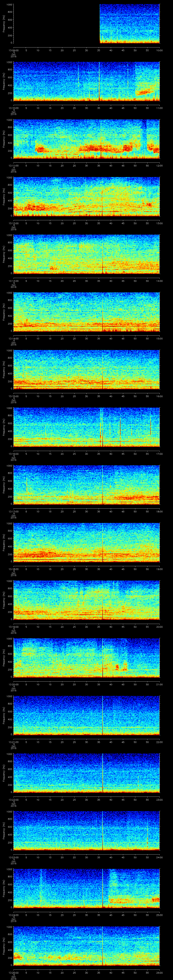Image resolution: width=173 pixels, height=980 pixels.
Task: Select the spectrogram starting at 13:22:00
Action: click(x=86, y=773)
